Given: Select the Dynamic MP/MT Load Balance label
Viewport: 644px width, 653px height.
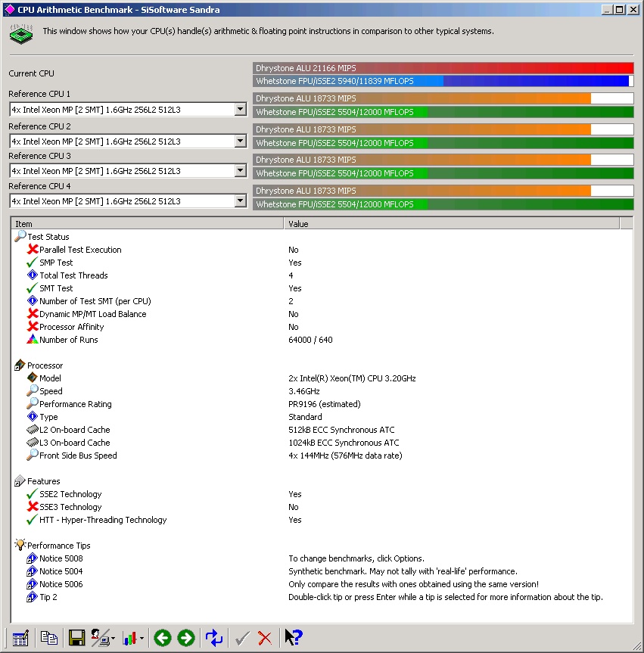Looking at the screenshot, I should click(x=92, y=314).
